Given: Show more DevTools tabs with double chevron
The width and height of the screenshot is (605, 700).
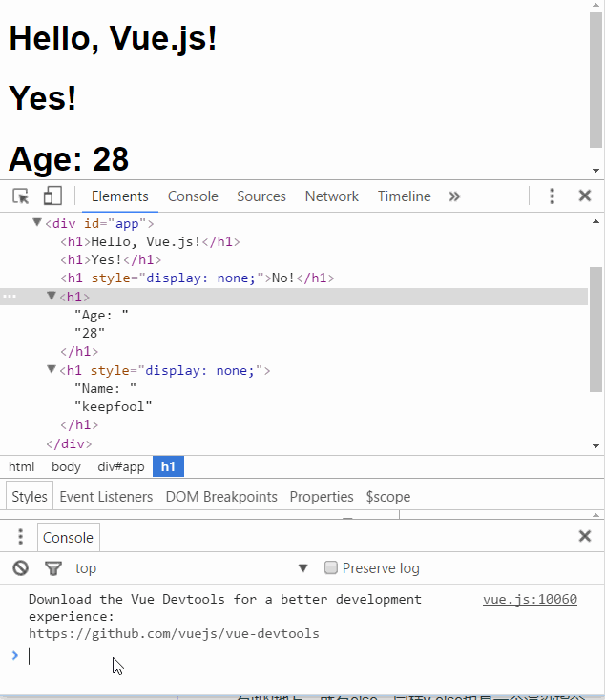Looking at the screenshot, I should (x=454, y=196).
